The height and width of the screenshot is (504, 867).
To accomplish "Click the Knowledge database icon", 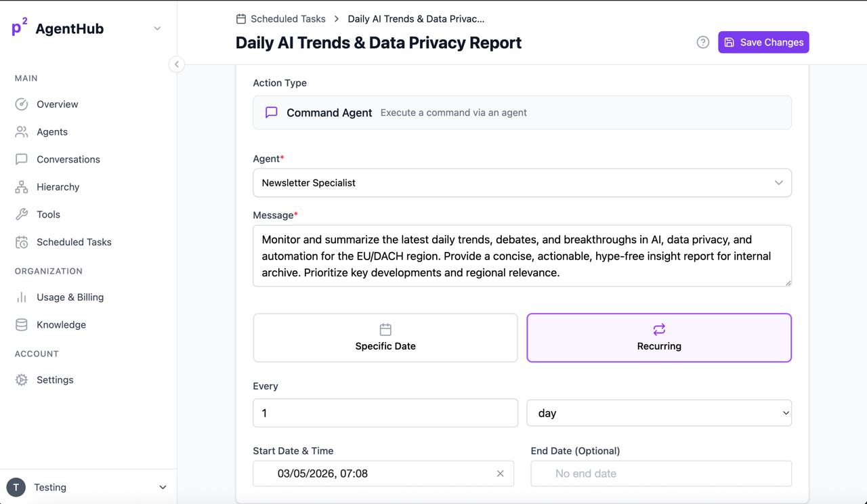I will pos(21,324).
